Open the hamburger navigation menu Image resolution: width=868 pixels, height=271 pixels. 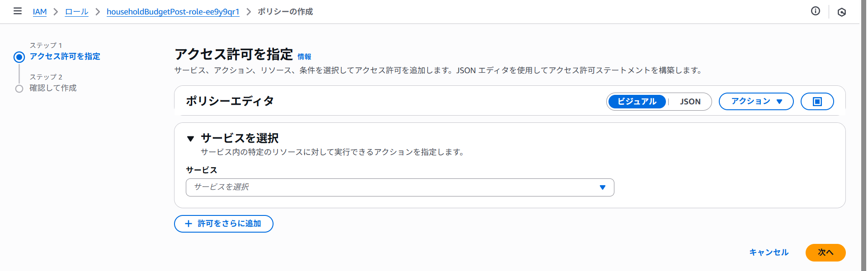(x=18, y=11)
